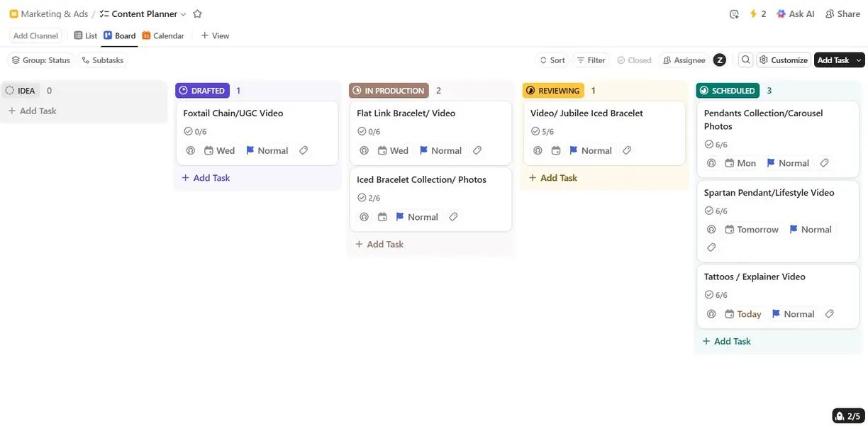Screen dimensions: 868x429
Task: Click assignee icon on Flat Link Bracelet card
Action: click(x=364, y=150)
